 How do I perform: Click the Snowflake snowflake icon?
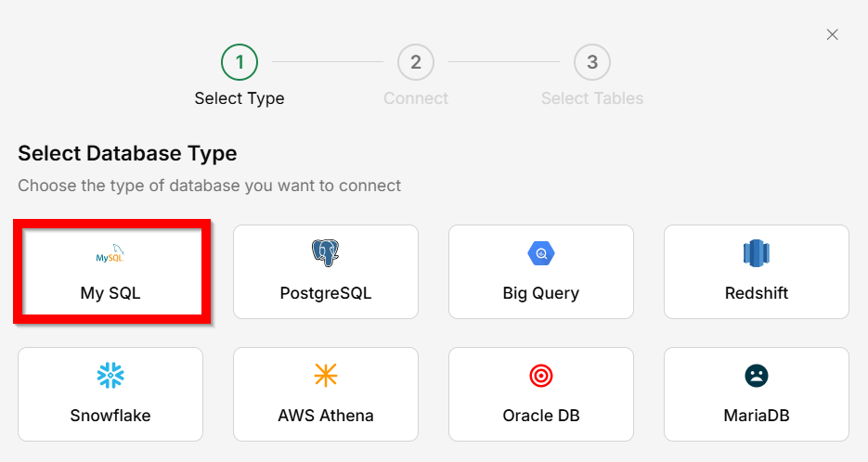click(x=110, y=375)
